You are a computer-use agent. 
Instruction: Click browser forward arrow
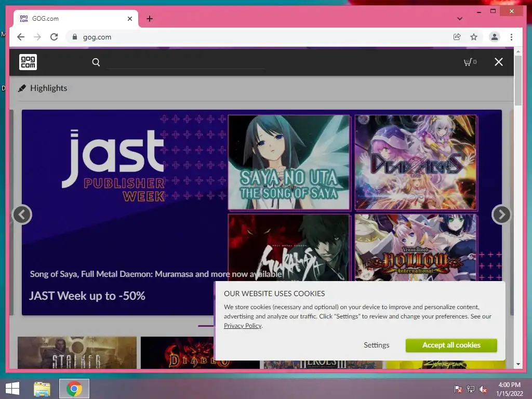pyautogui.click(x=37, y=37)
